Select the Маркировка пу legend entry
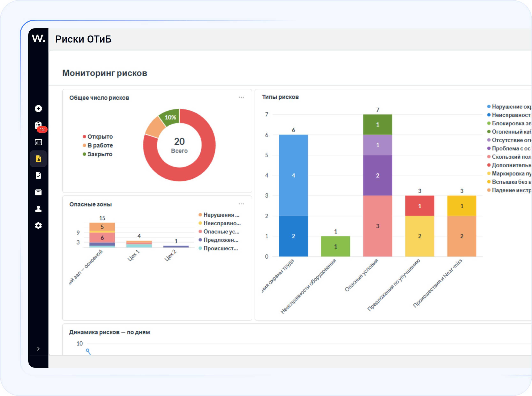The height and width of the screenshot is (396, 532). tap(509, 173)
